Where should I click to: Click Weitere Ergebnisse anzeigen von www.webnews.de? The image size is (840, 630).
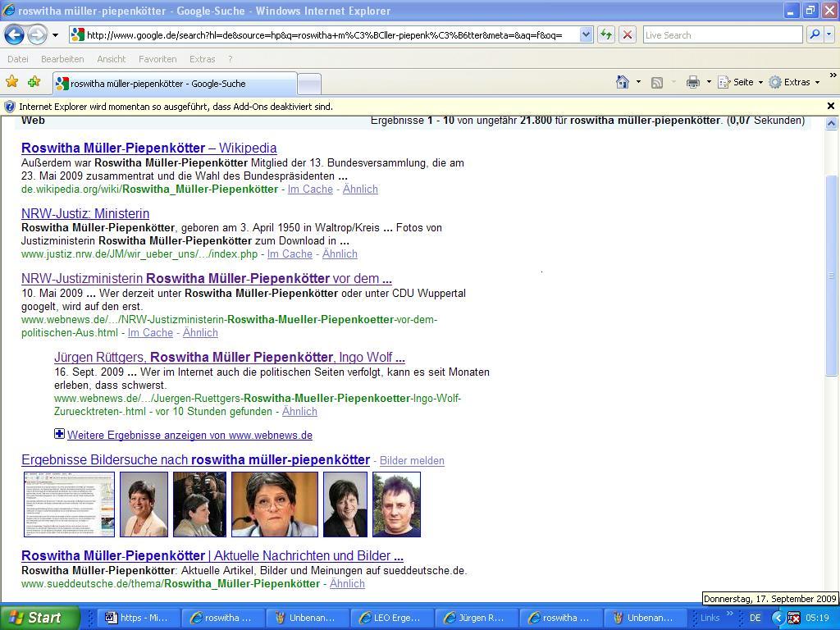click(189, 435)
